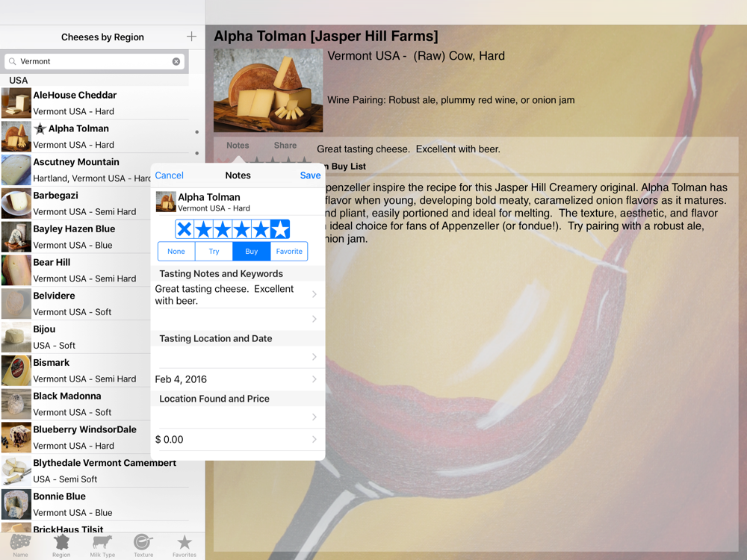Select the Buy list option
This screenshot has width=747, height=560.
click(x=252, y=252)
